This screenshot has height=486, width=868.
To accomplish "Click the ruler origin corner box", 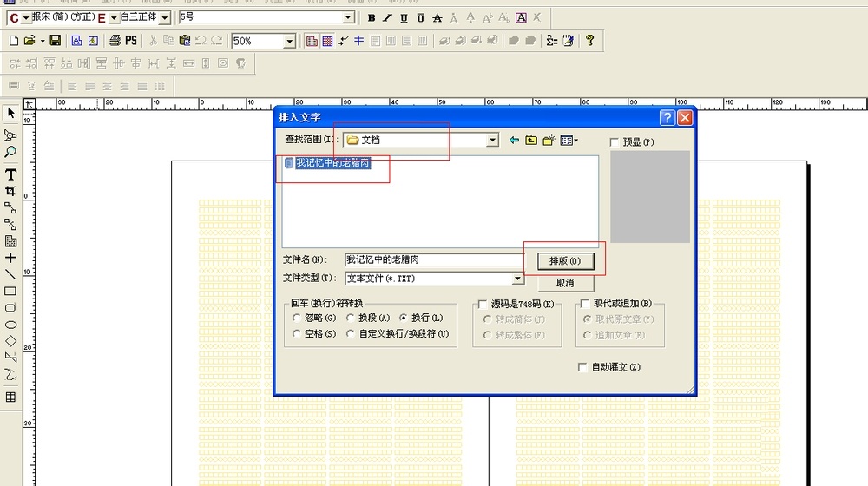I will coord(30,104).
